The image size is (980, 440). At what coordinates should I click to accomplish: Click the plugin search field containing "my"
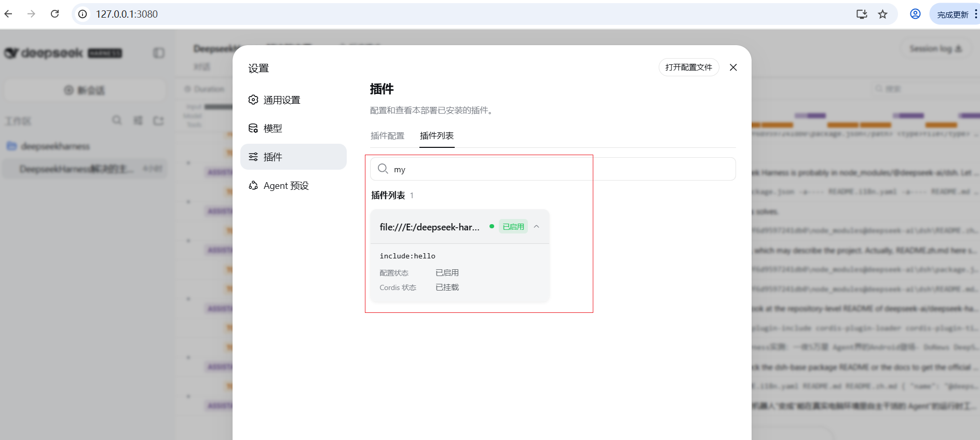[x=553, y=169]
